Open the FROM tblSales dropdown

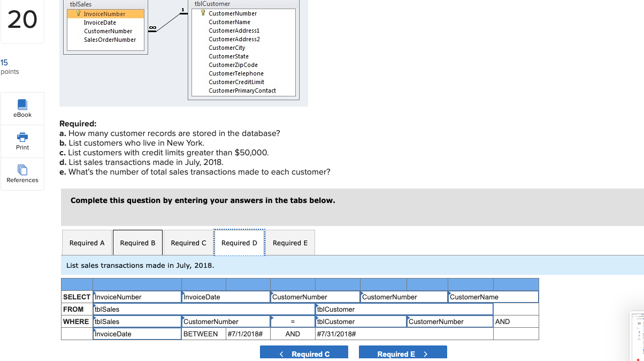(x=204, y=309)
